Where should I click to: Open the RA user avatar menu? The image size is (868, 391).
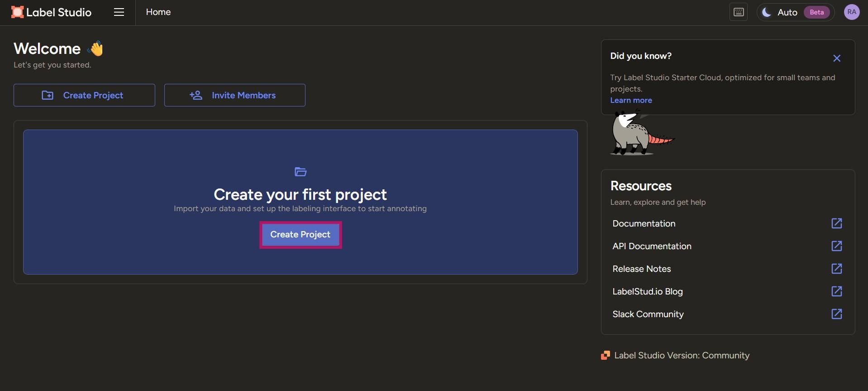tap(852, 12)
